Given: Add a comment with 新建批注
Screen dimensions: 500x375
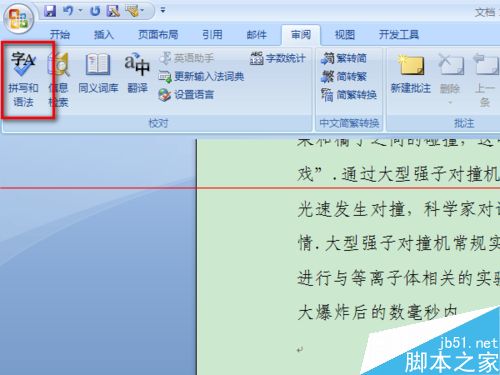Looking at the screenshot, I should coord(411,73).
